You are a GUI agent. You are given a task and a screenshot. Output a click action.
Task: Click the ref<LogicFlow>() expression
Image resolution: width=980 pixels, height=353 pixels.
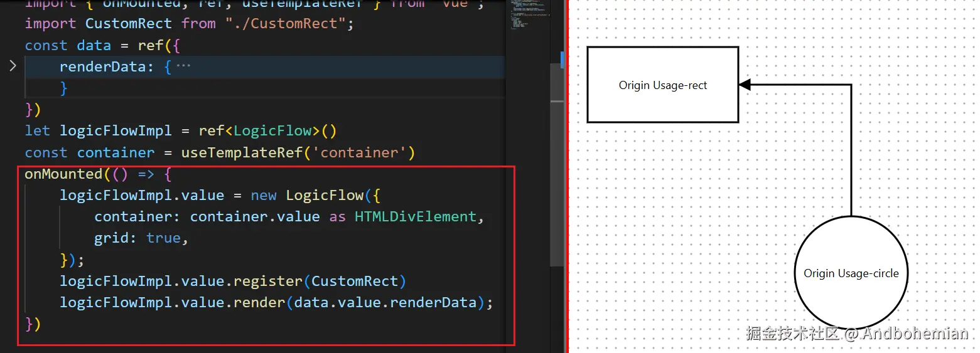[x=268, y=130]
